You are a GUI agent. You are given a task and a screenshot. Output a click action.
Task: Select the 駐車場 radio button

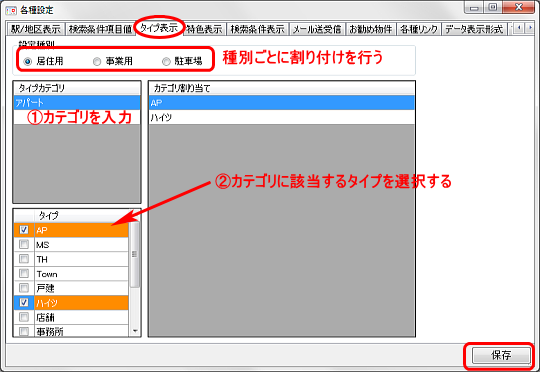pos(166,62)
